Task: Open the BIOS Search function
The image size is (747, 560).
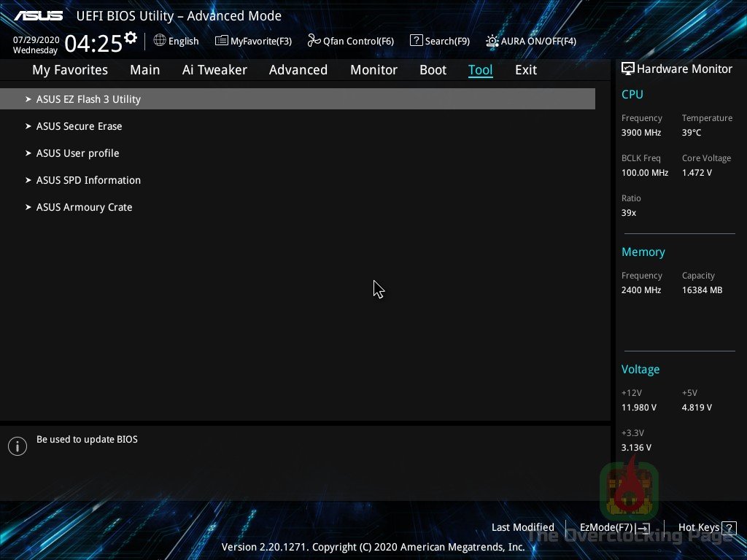Action: coord(440,41)
